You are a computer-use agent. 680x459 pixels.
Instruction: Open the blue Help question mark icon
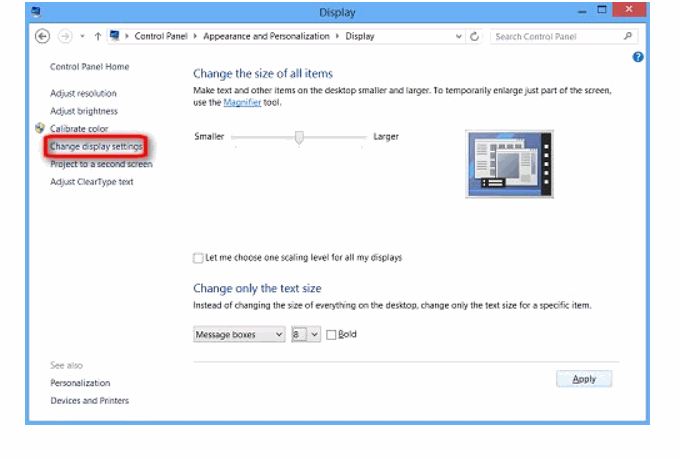pyautogui.click(x=638, y=58)
